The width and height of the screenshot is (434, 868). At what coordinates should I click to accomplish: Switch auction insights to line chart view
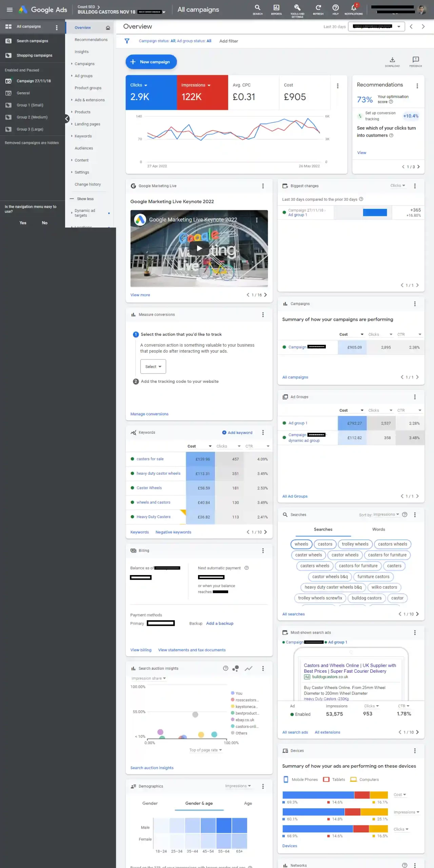pos(249,668)
